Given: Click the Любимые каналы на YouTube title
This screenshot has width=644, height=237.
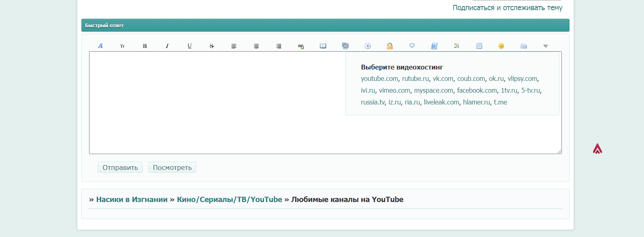Looking at the screenshot, I should [347, 200].
